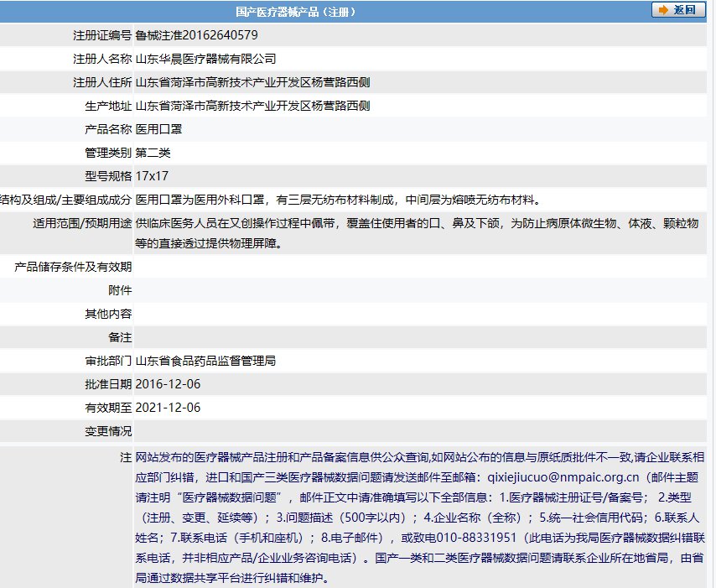Image resolution: width=716 pixels, height=588 pixels.
Task: Click the 返回 back button
Action: pos(679,10)
